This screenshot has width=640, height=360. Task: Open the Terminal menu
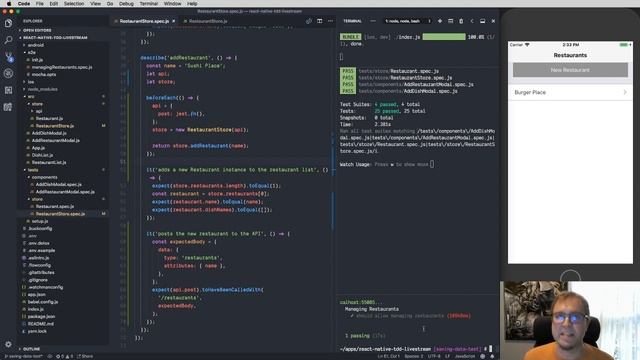[149, 3]
